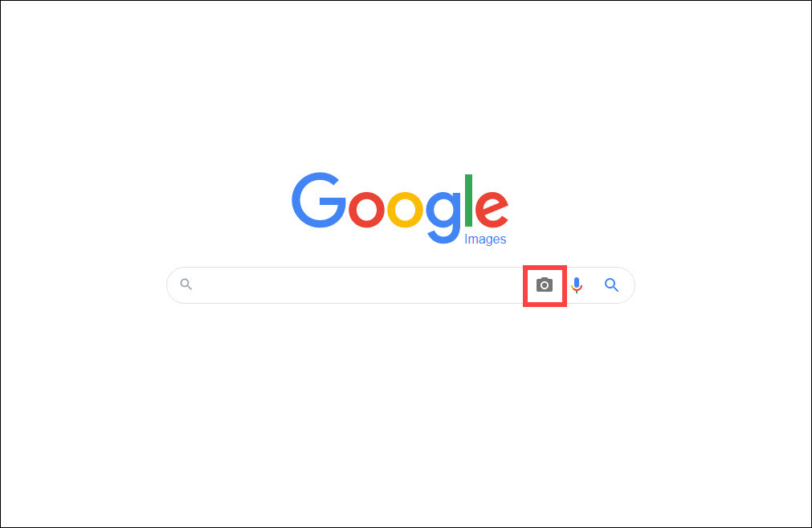Select the camera icon highlighted in red

545,285
